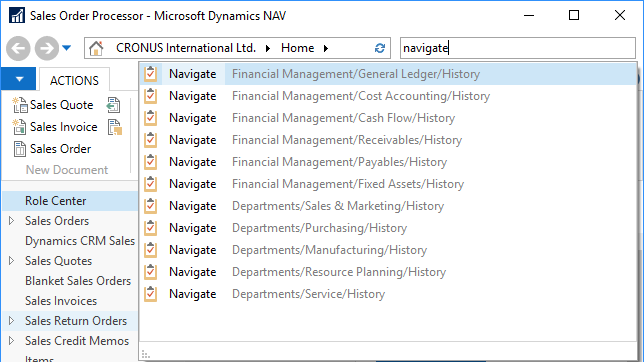Viewport: 644px width, 362px height.
Task: Click the CRONUS International Ltd. breadcrumb
Action: click(x=186, y=48)
